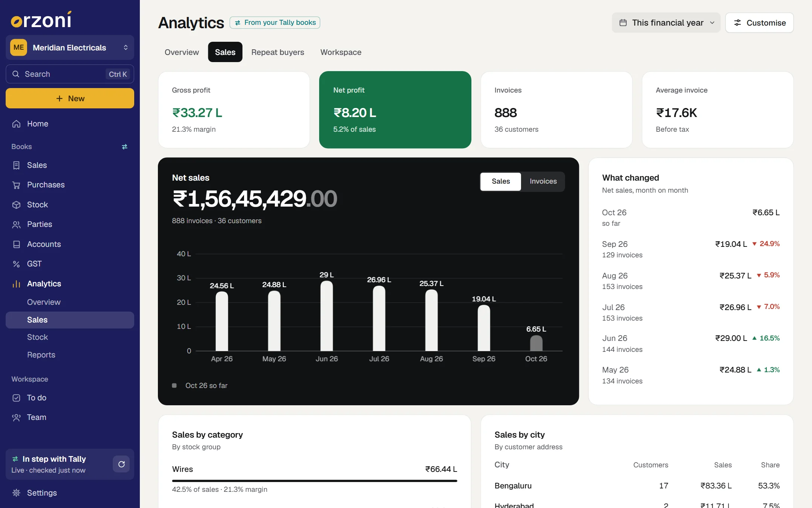Open Parties via the people icon
Image resolution: width=812 pixels, height=508 pixels.
coord(16,224)
